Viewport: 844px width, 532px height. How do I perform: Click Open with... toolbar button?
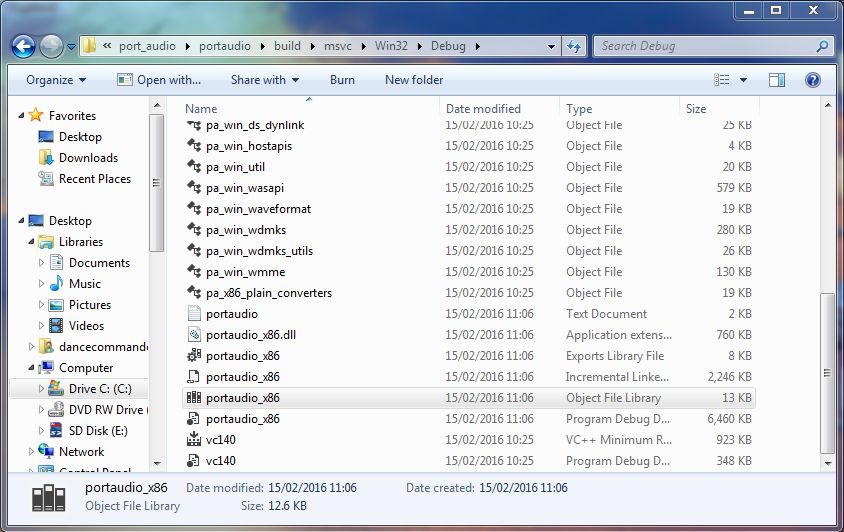pos(159,80)
